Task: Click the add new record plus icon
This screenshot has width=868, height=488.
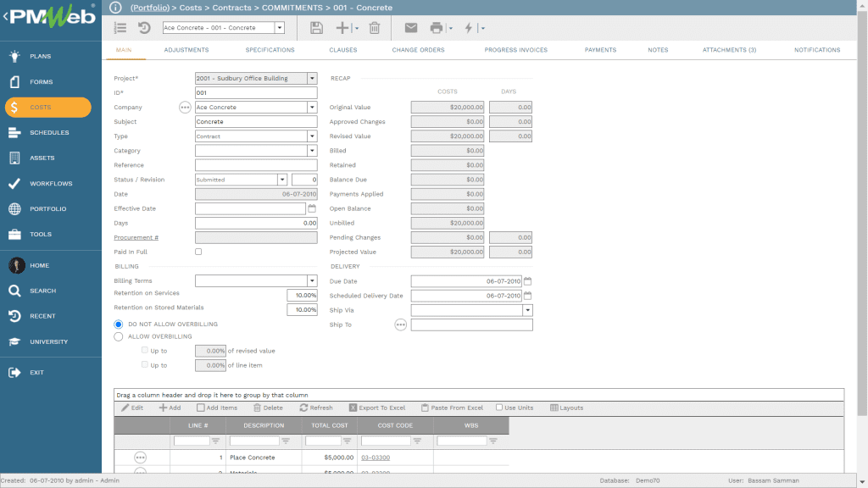Action: pyautogui.click(x=342, y=28)
